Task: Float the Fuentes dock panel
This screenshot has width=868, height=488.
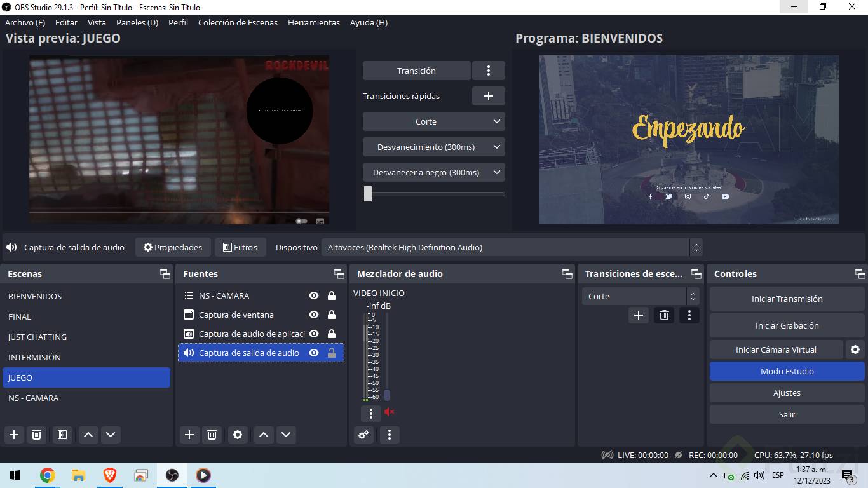Action: (x=339, y=274)
